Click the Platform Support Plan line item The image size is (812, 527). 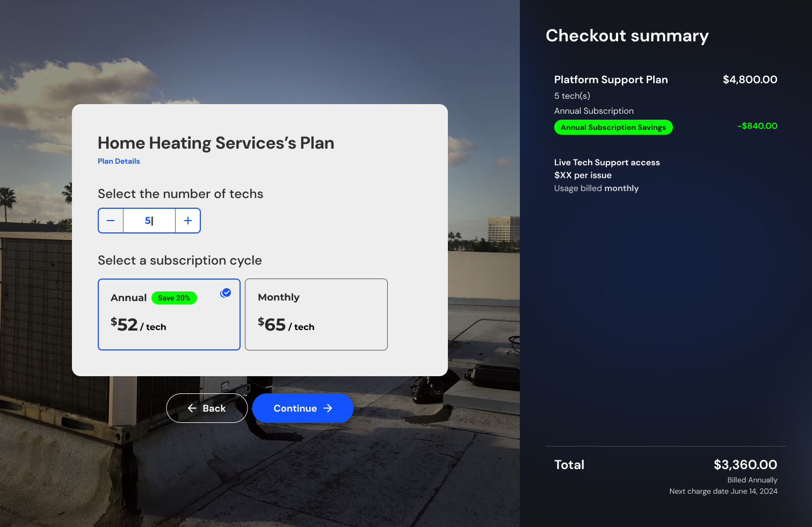click(x=611, y=79)
